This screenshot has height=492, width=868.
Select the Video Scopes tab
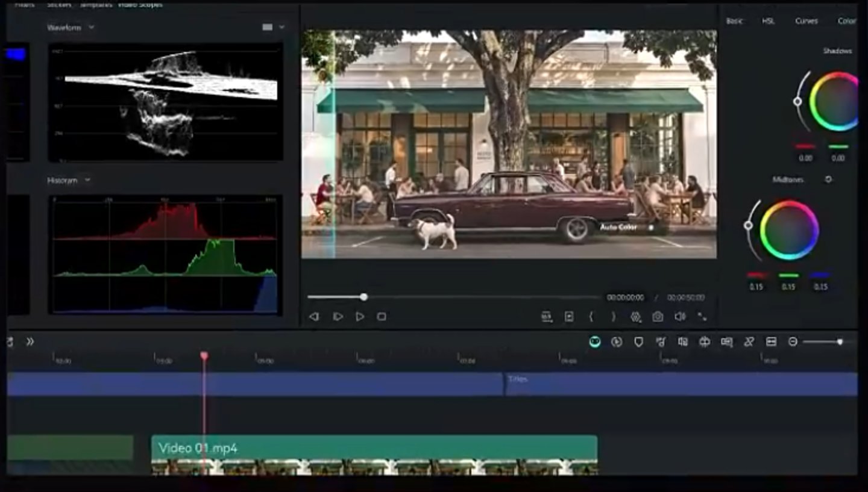142,4
